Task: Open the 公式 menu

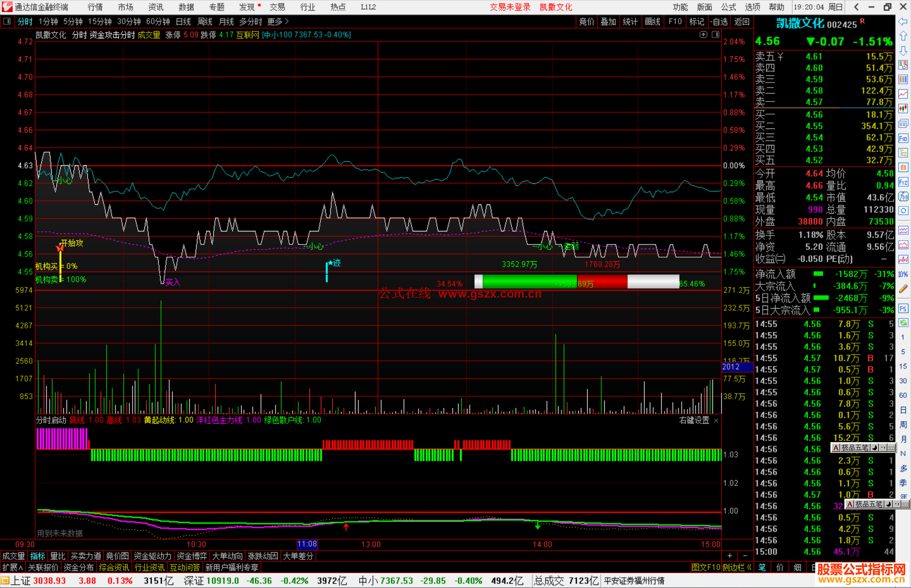Action: pyautogui.click(x=728, y=7)
